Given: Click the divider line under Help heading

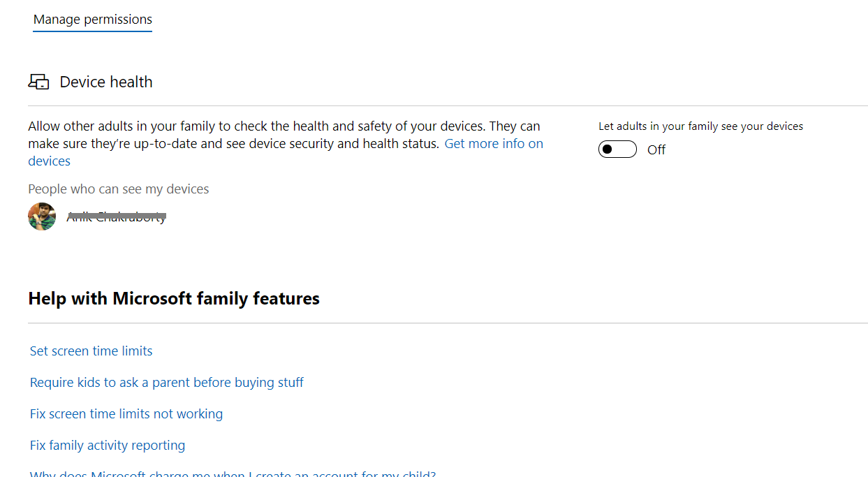Looking at the screenshot, I should pyautogui.click(x=448, y=323).
